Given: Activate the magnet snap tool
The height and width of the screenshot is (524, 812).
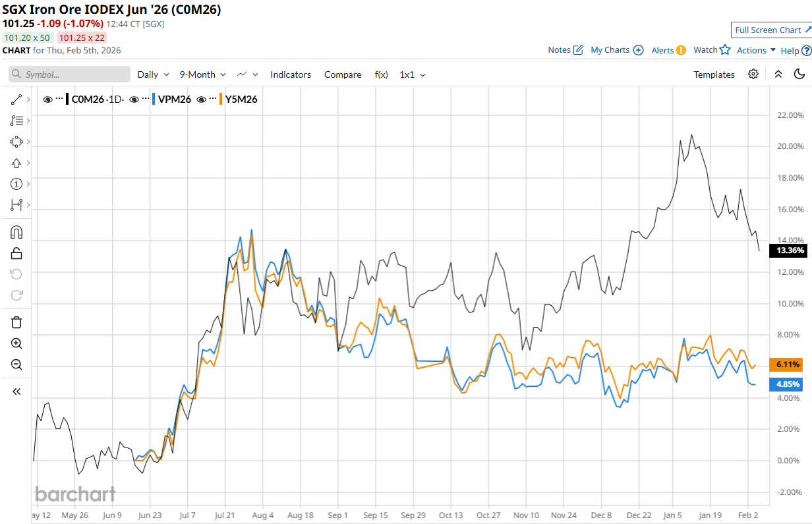Looking at the screenshot, I should (16, 232).
